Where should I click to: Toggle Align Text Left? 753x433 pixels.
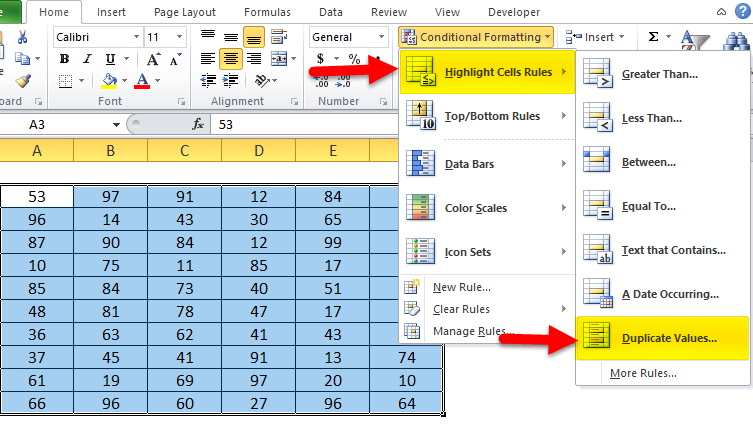tap(208, 59)
